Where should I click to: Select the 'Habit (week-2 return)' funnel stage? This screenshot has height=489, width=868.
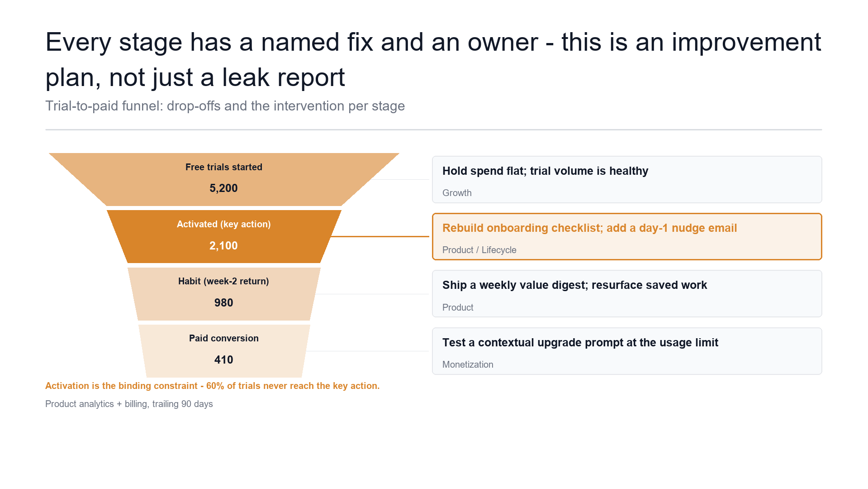224,294
